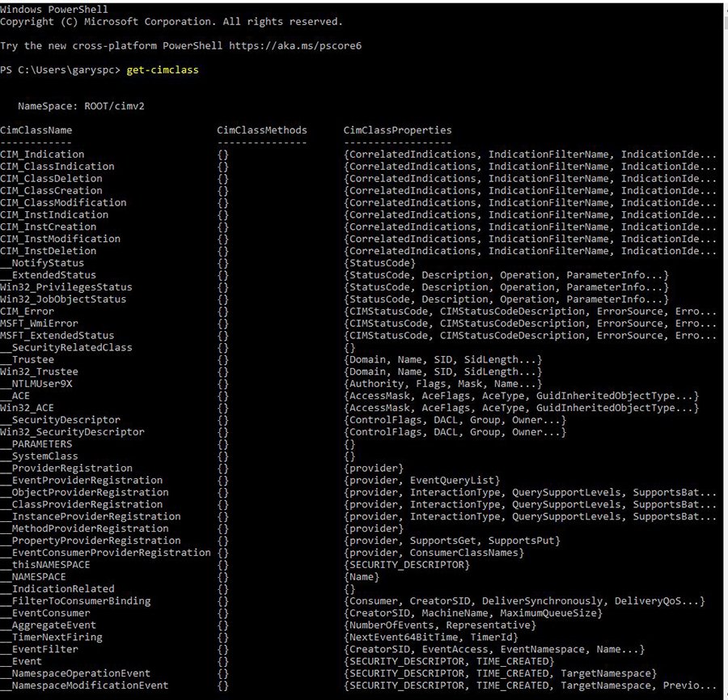Image resolution: width=728 pixels, height=700 pixels.
Task: Select the __NamespaceModificationEvent class name
Action: click(84, 685)
